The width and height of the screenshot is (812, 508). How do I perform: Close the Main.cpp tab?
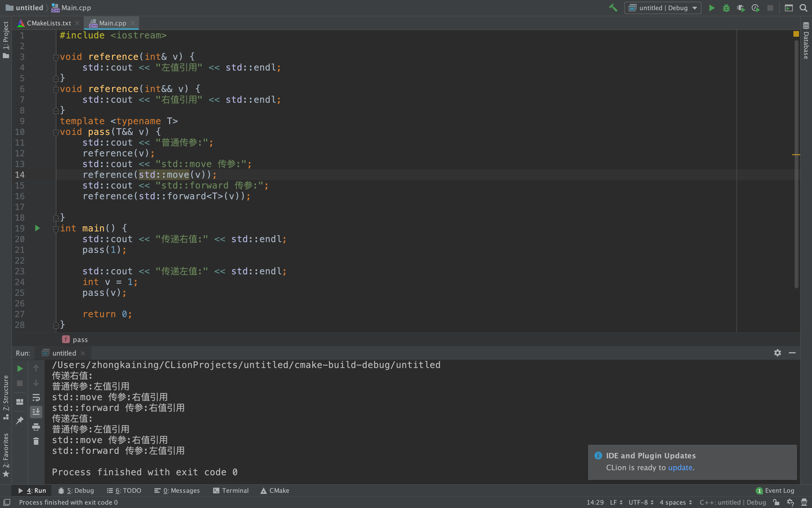tap(133, 23)
